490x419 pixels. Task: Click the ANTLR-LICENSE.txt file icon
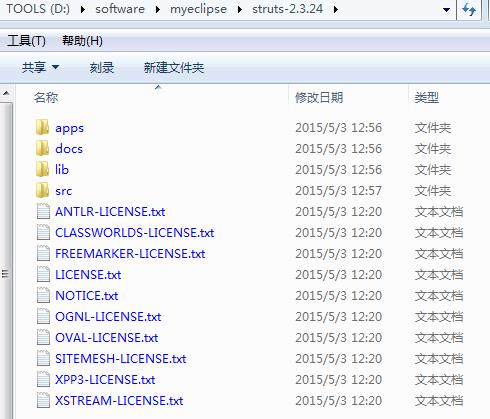43,212
